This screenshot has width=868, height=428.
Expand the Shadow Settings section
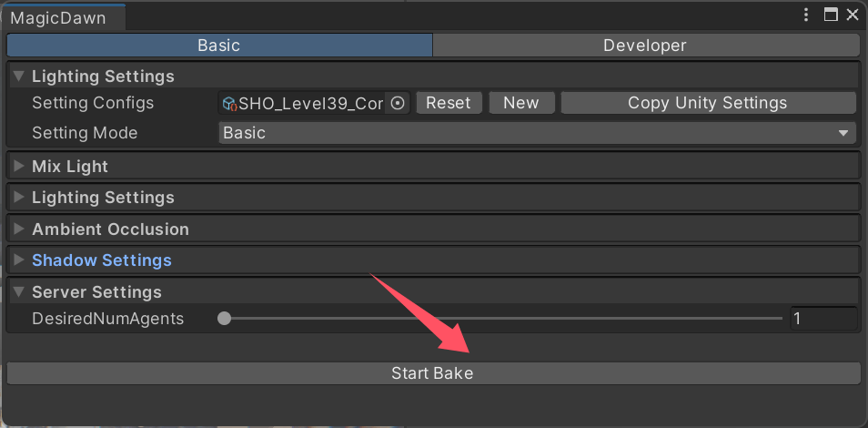click(19, 260)
